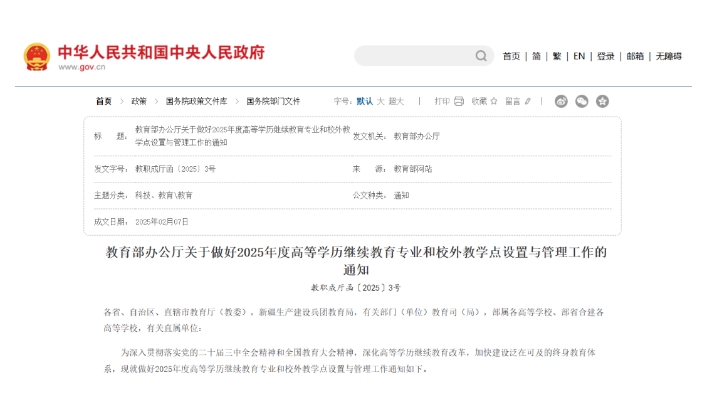Click the site title 中华人民共和国中央人民政府
Screen dimensions: 705x404
tap(161, 53)
